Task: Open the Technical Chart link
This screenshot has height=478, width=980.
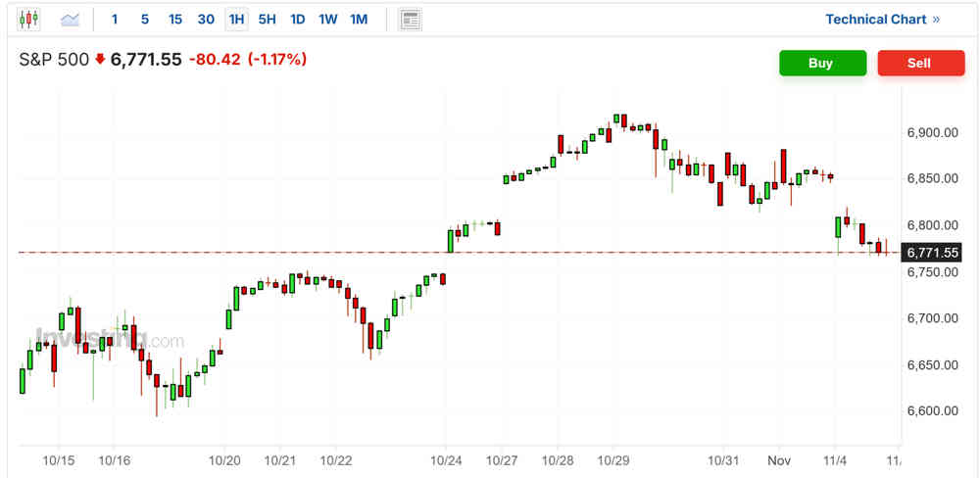Action: [875, 19]
